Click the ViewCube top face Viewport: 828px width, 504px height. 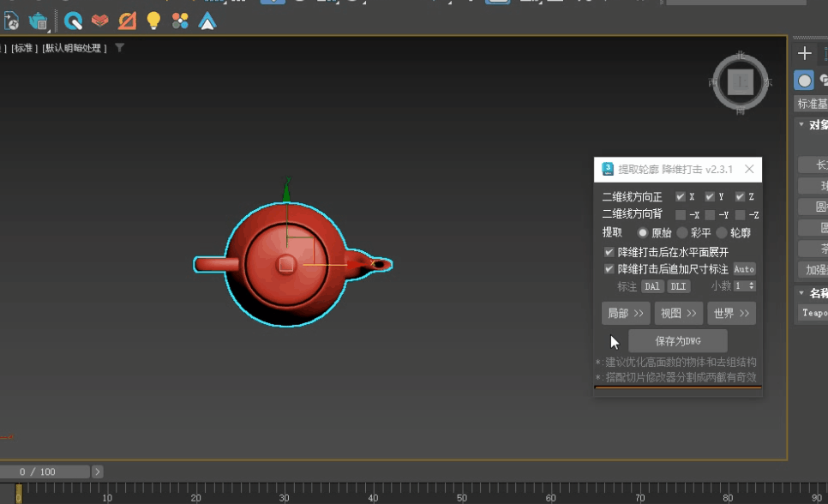(x=741, y=82)
